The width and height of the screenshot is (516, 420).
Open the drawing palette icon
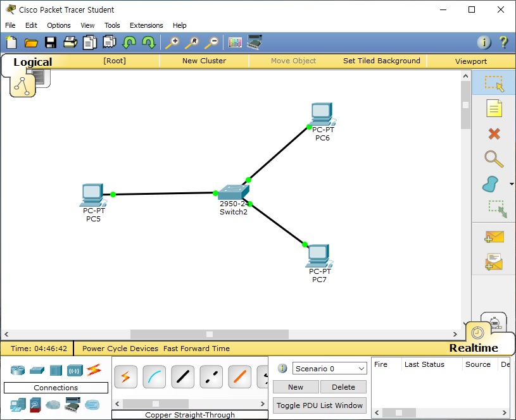(235, 42)
